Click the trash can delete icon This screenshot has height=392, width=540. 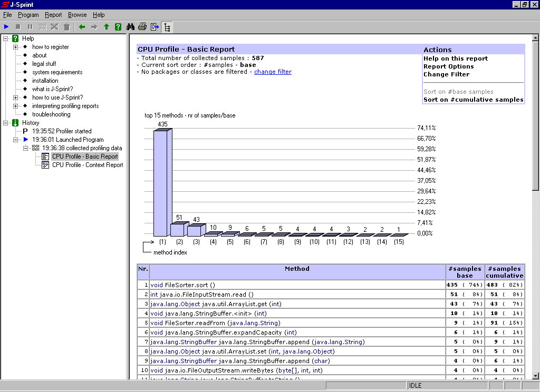(66, 27)
